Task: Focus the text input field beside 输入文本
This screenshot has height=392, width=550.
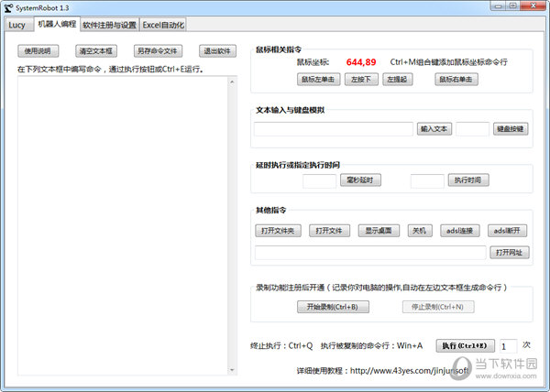Action: pyautogui.click(x=334, y=129)
